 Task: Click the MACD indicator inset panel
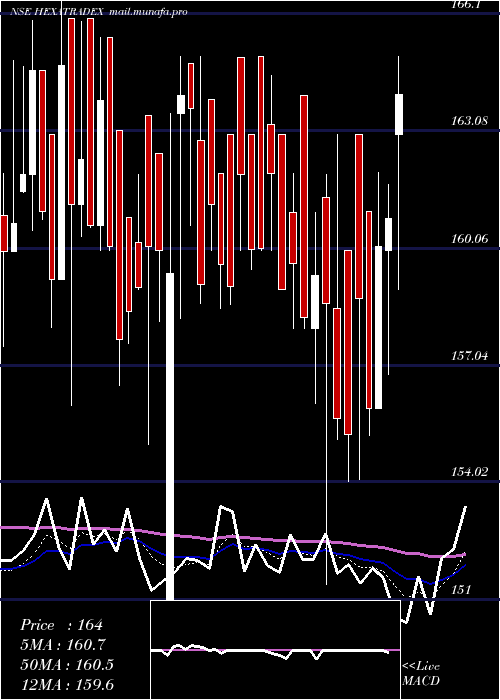[x=275, y=650]
